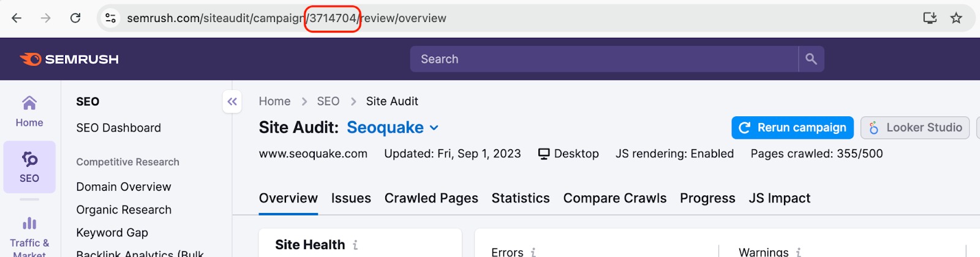
Task: Reload the page with the refresh icon
Action: pos(75,18)
